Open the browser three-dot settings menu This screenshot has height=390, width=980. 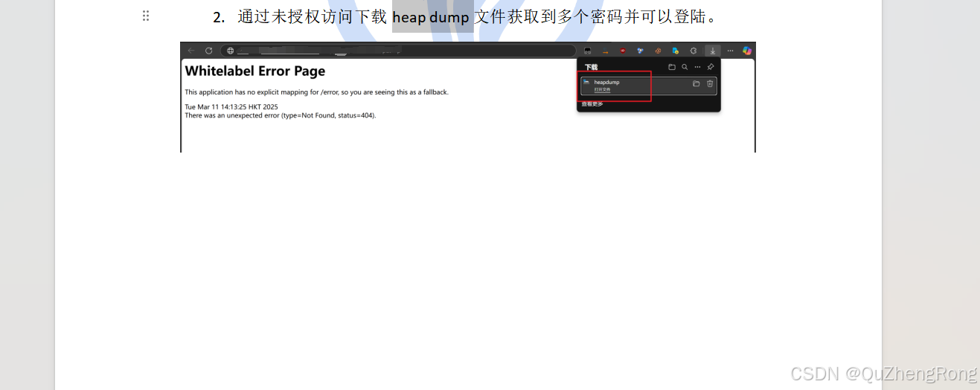(730, 51)
